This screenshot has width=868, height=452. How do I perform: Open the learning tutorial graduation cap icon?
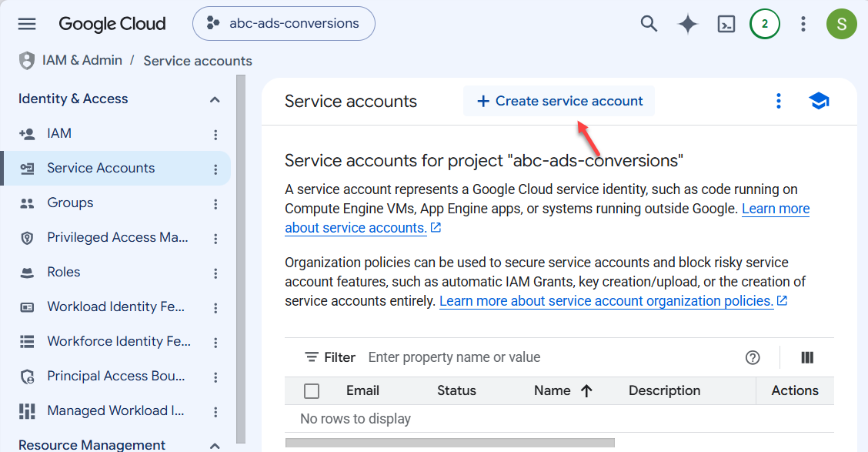pos(819,102)
